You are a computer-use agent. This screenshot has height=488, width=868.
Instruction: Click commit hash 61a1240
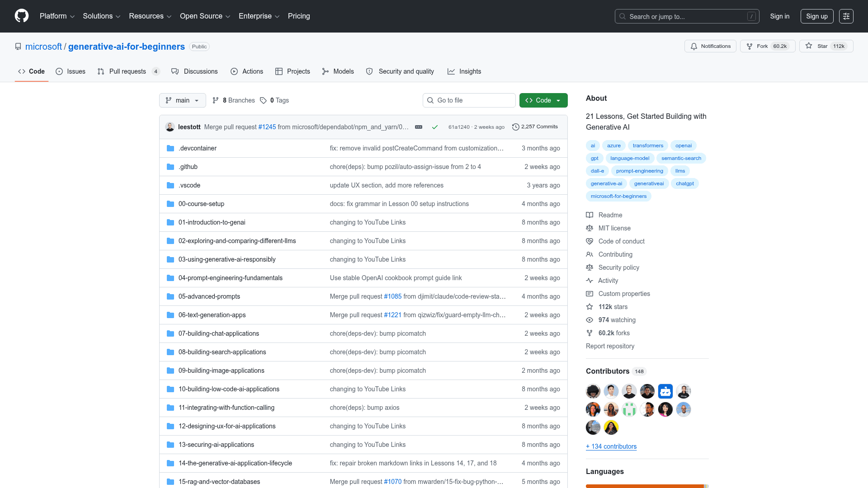tap(459, 127)
